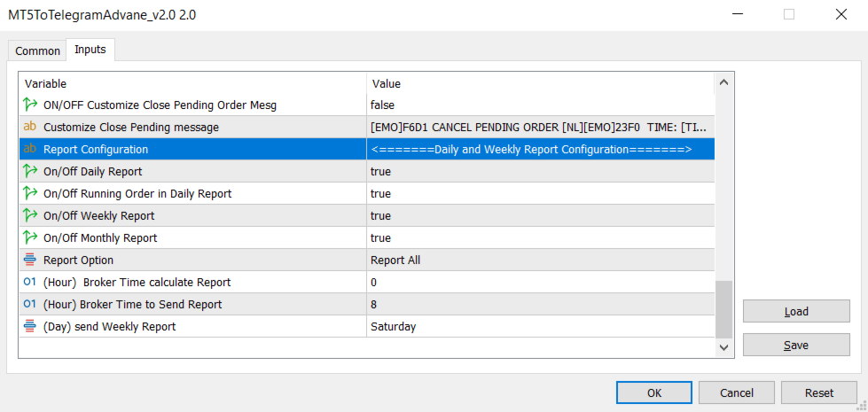Screen dimensions: 868x412
Task: Click the 'Daily and Weekly Report Configuration' value
Action: (x=531, y=150)
